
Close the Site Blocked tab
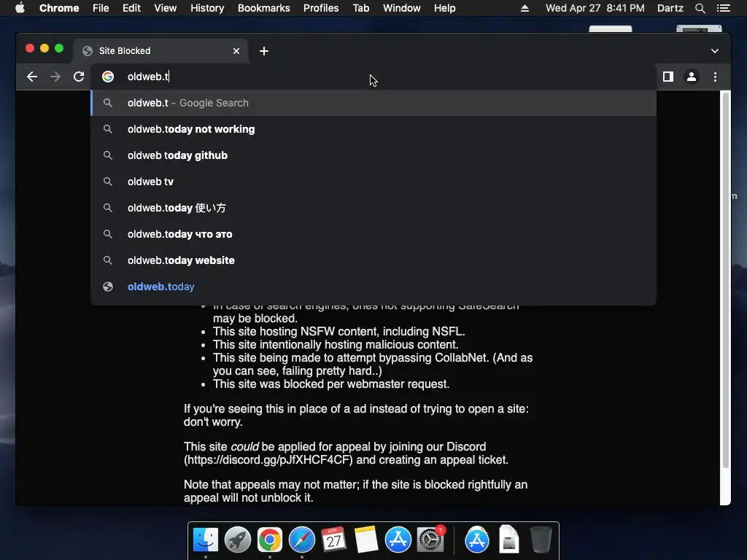[236, 51]
